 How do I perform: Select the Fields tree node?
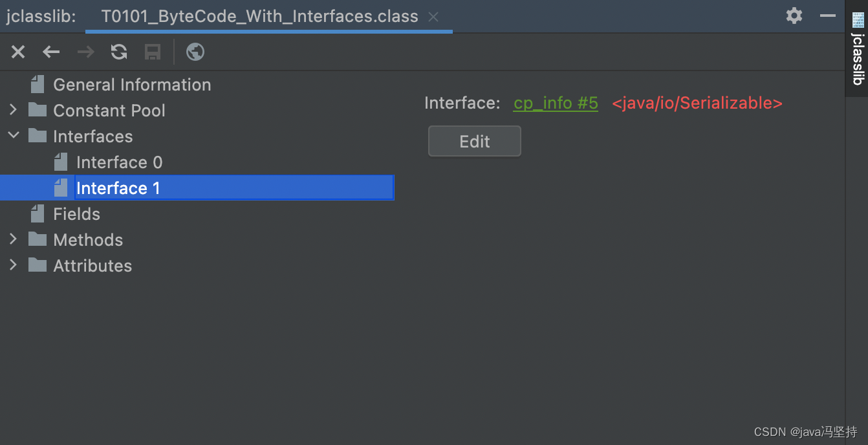pos(77,213)
